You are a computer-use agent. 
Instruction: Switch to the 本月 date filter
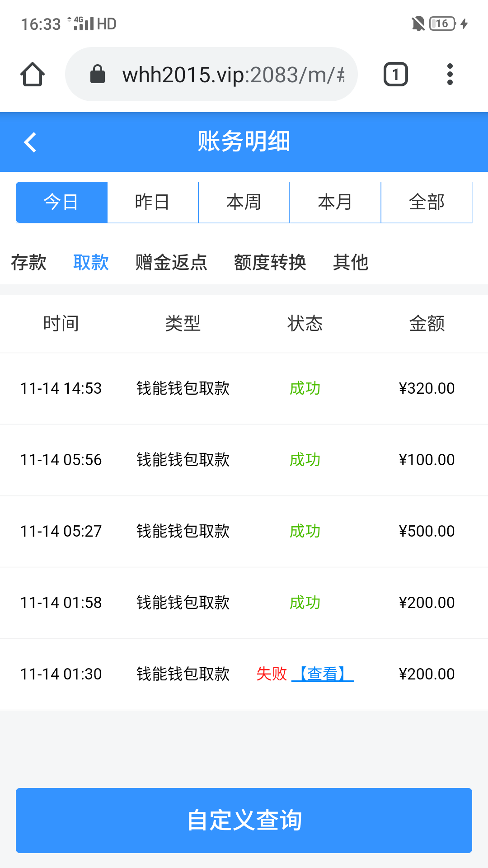pos(335,202)
